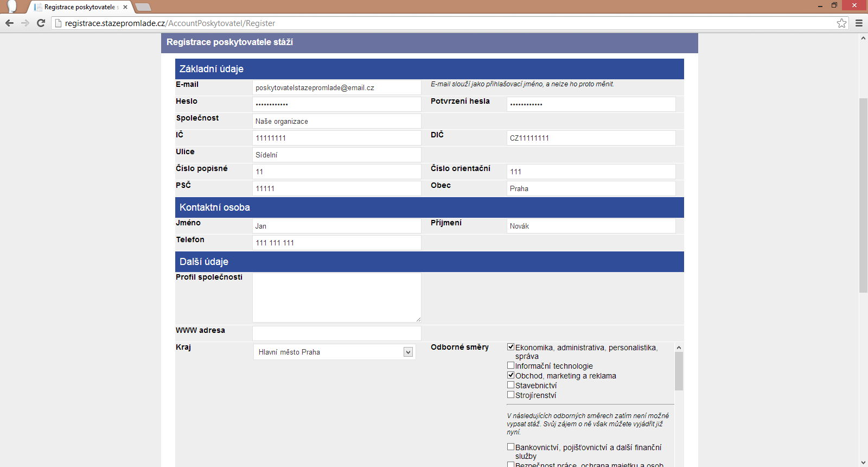Viewport: 868px width, 467px height.
Task: Uncheck Ekonomika, administrativa, personalistika checkbox
Action: point(510,347)
